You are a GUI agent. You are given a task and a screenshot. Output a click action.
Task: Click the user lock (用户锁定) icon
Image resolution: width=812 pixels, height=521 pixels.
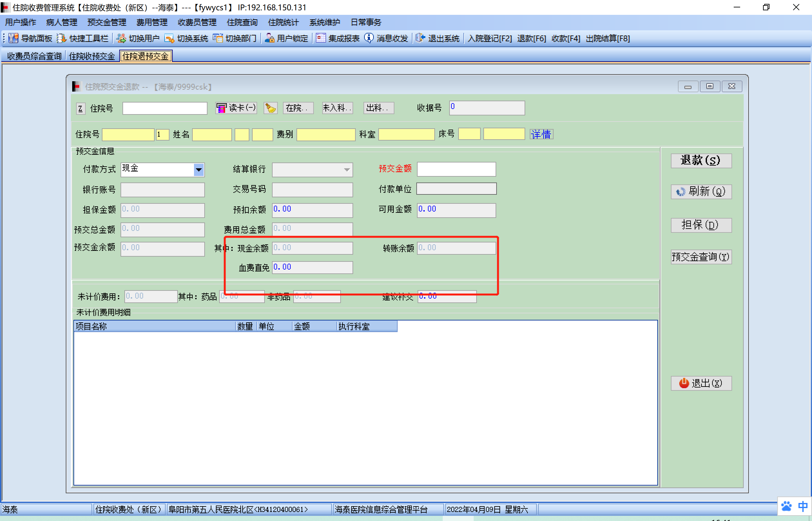pyautogui.click(x=269, y=38)
